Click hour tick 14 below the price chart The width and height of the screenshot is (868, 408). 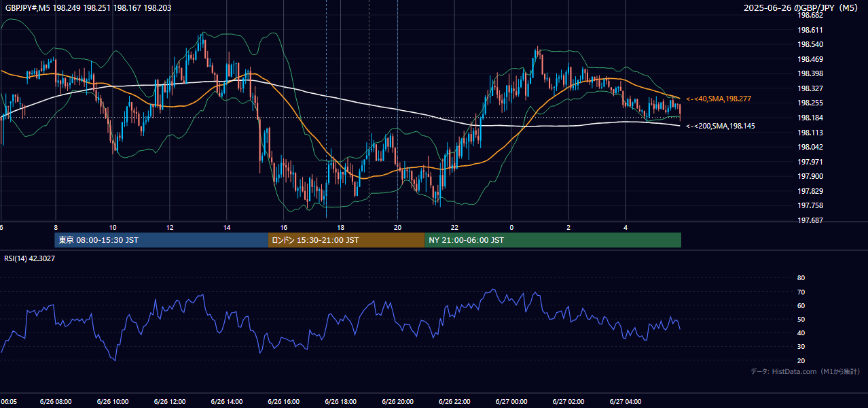tap(227, 227)
